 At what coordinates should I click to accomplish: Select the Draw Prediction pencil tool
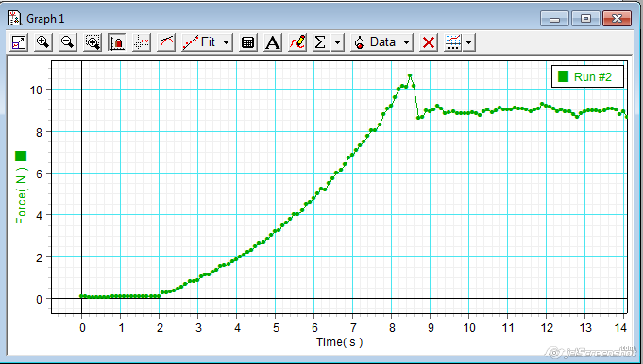point(297,42)
